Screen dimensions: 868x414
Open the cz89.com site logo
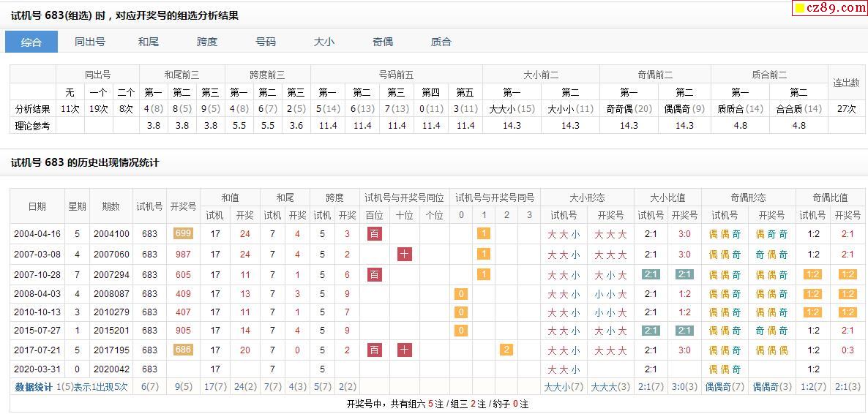pos(830,8)
